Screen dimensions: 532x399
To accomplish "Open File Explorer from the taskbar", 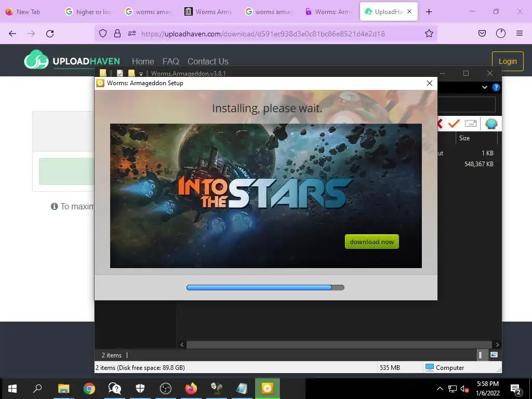I will coord(63,389).
